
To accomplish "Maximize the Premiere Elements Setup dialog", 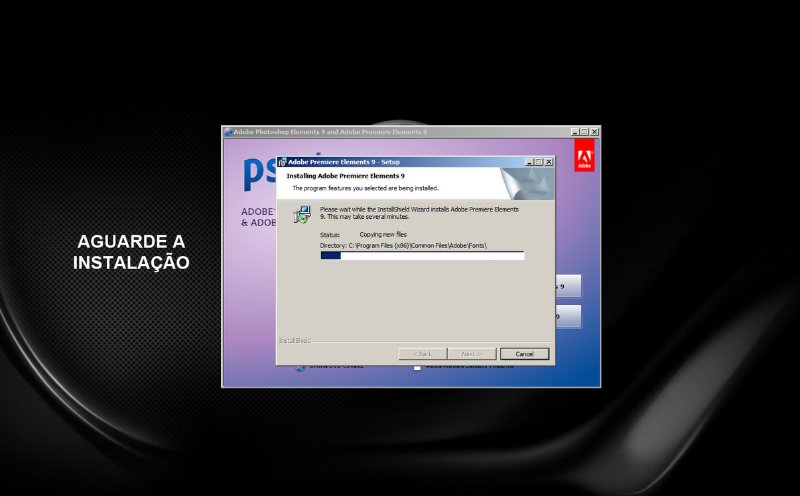I will 538,162.
